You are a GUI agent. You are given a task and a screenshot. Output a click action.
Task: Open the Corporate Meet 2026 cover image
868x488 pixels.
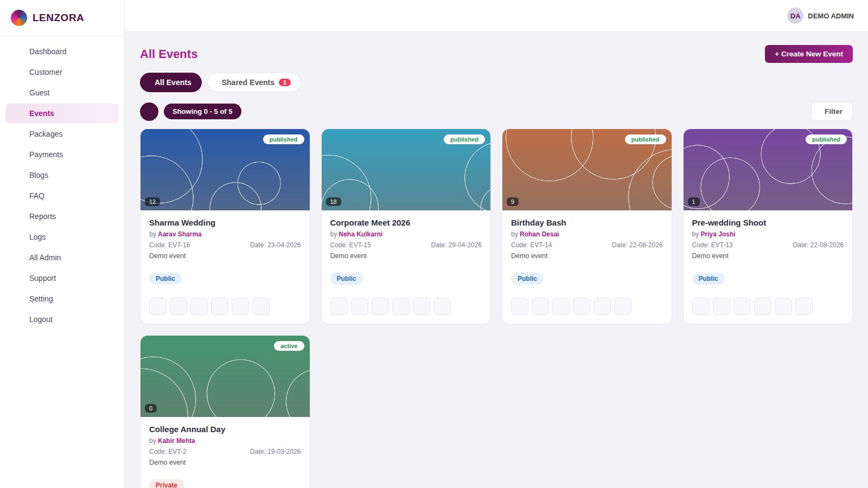tap(406, 170)
